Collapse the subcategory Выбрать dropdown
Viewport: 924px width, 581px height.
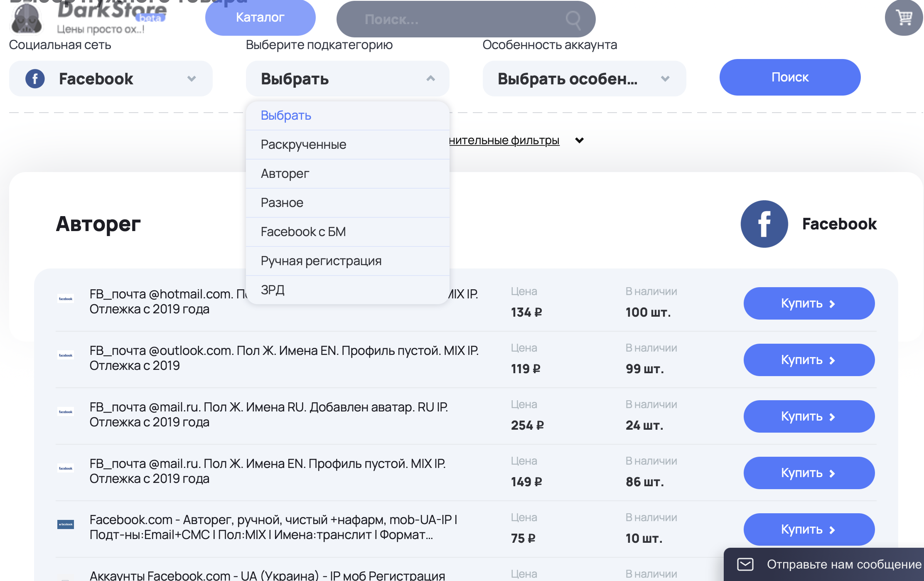click(347, 79)
